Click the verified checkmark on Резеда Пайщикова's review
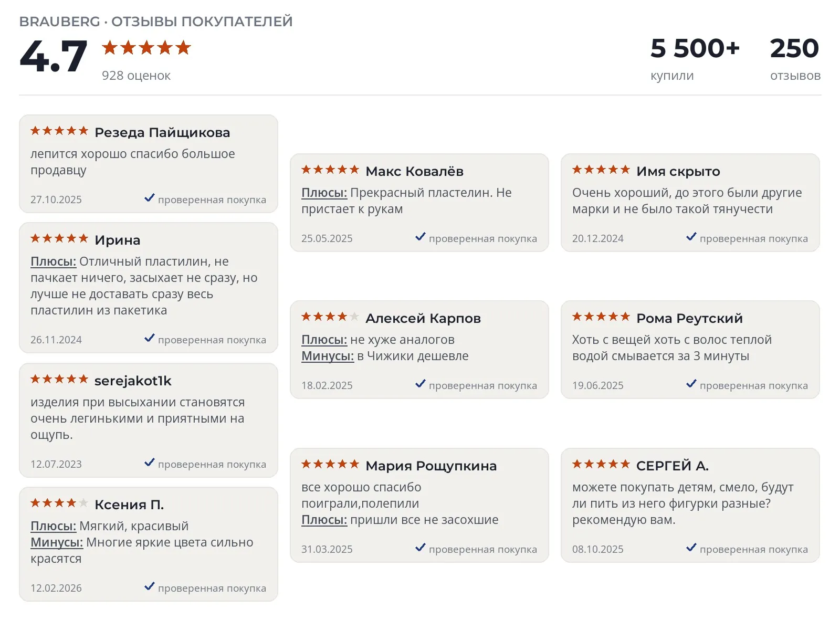 (x=150, y=198)
